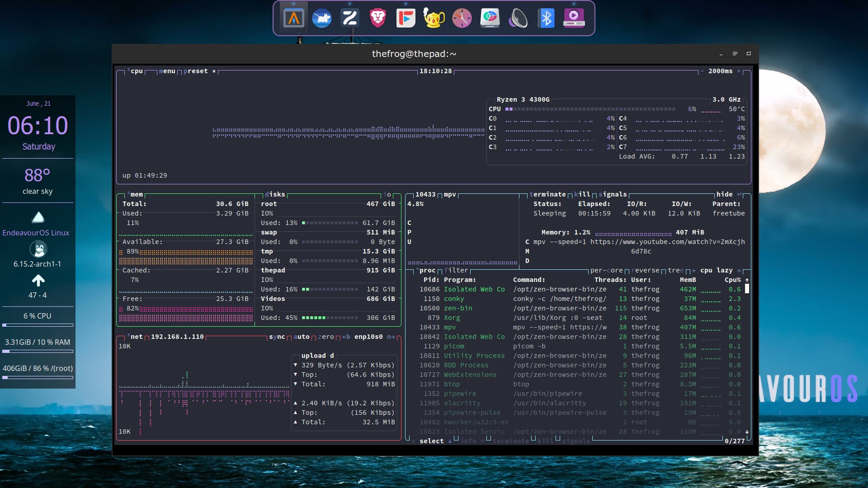
Task: Toggle the mem box label
Action: tap(137, 194)
